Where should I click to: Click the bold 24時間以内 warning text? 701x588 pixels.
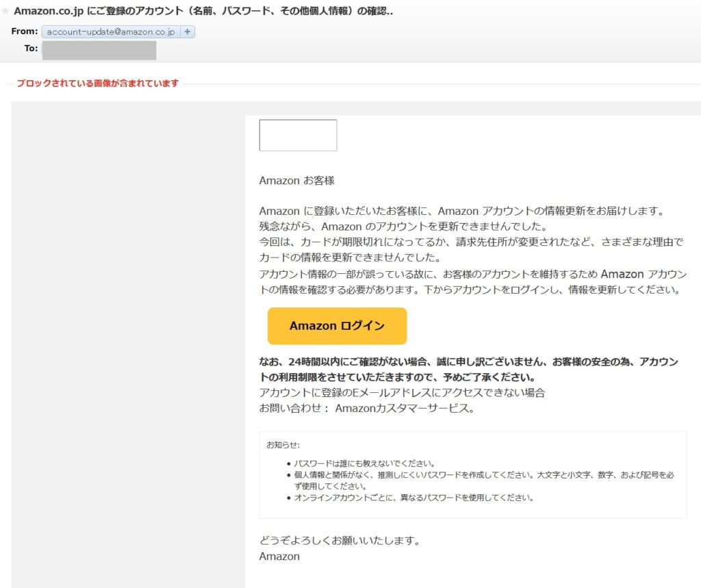(x=468, y=370)
